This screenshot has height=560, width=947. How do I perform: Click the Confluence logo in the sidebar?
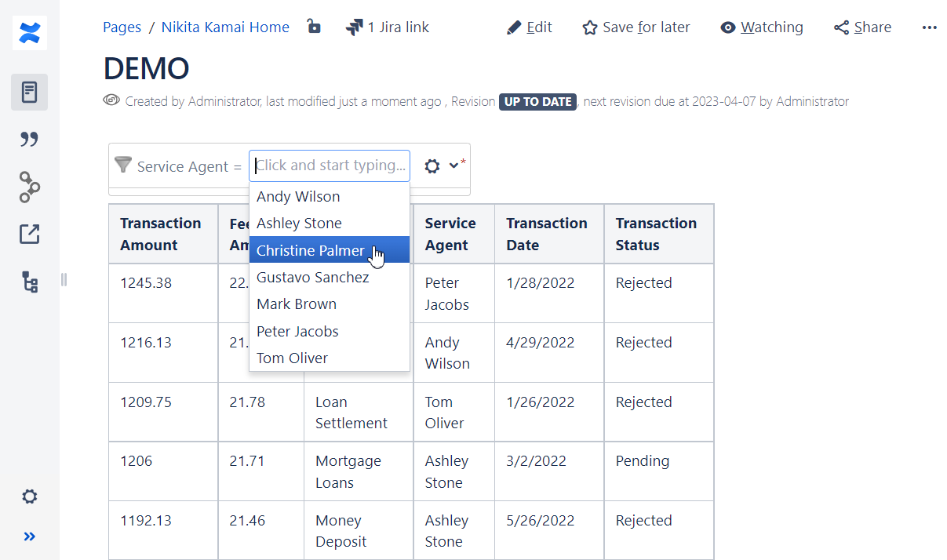point(29,33)
